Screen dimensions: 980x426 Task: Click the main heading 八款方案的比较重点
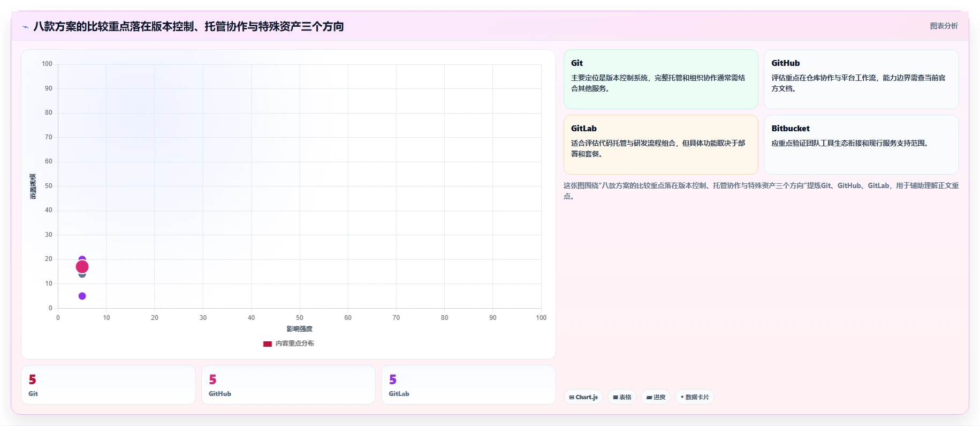coord(188,26)
